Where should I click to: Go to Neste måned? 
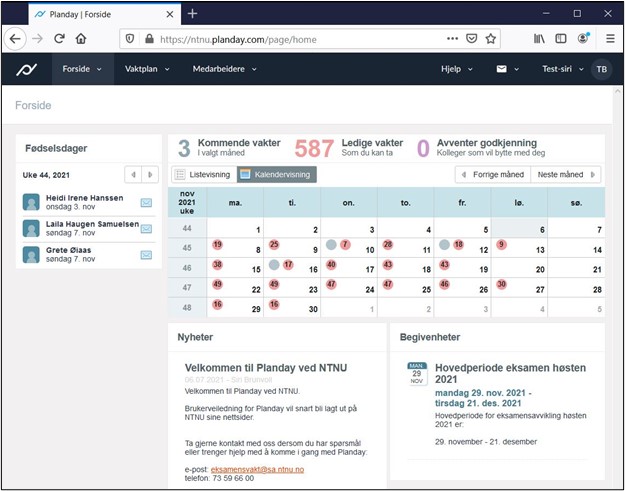(566, 175)
